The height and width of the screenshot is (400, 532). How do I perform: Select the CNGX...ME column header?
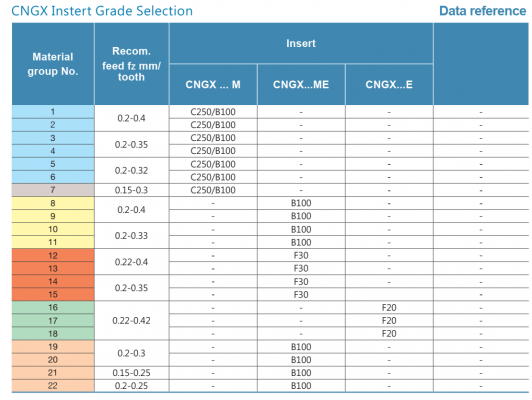(301, 84)
